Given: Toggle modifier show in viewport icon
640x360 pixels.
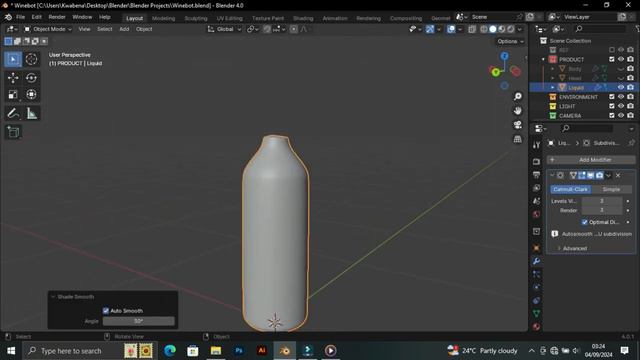Looking at the screenshot, I should 591,176.
